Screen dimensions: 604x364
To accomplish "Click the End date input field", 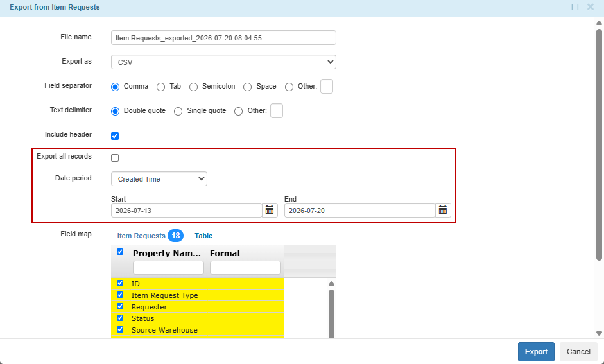I will [360, 211].
